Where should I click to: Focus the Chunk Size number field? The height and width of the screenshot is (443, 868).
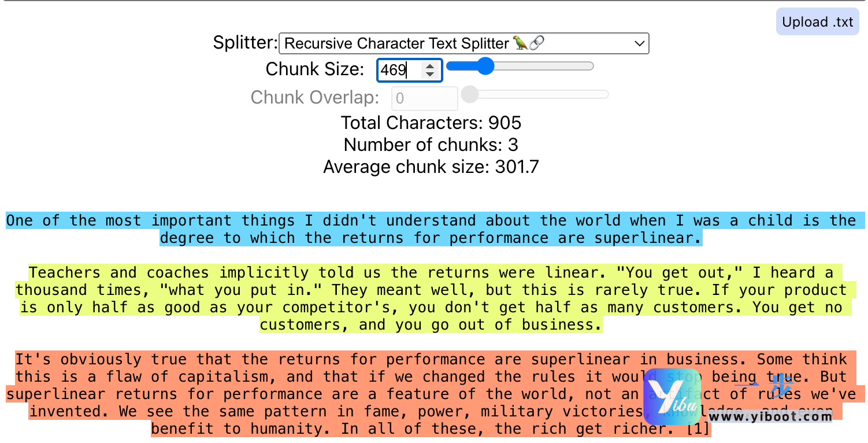pos(400,71)
